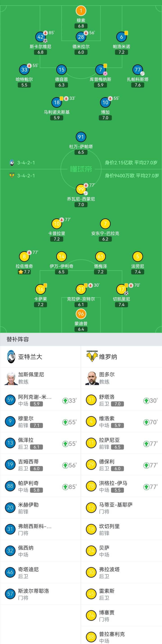Image resolution: width=162 pixels, height=644 pixels.
Task: Open player 77 扎帕科斯塔 jersey icon
Action: click(137, 70)
